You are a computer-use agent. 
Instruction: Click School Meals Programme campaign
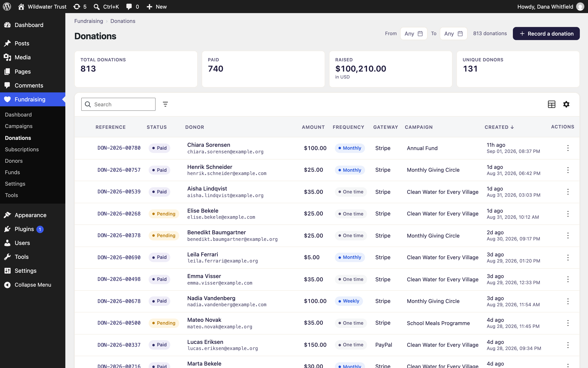pos(438,323)
